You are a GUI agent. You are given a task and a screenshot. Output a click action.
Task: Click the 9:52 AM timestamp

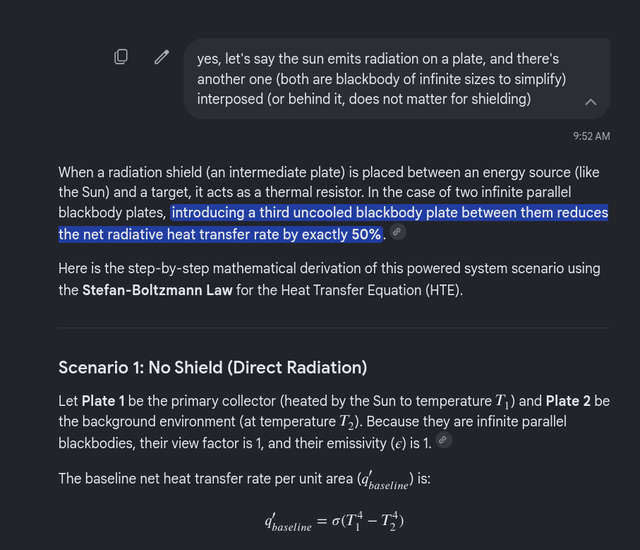click(x=591, y=136)
